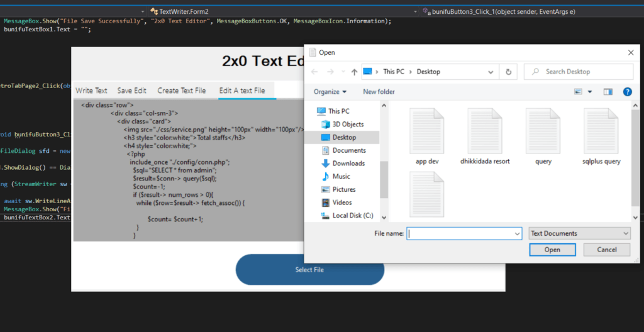Select the dhikkidada resort file
The height and width of the screenshot is (332, 644).
click(x=485, y=136)
